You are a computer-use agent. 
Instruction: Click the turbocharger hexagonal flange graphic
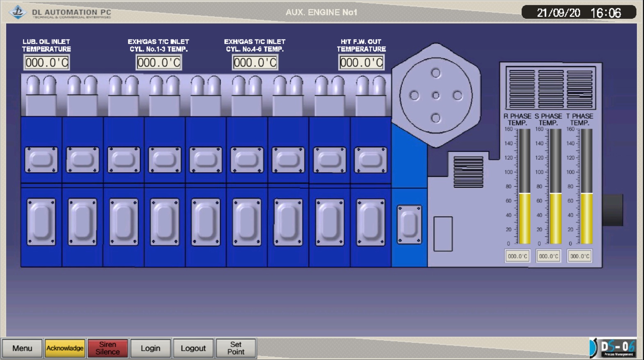point(435,95)
